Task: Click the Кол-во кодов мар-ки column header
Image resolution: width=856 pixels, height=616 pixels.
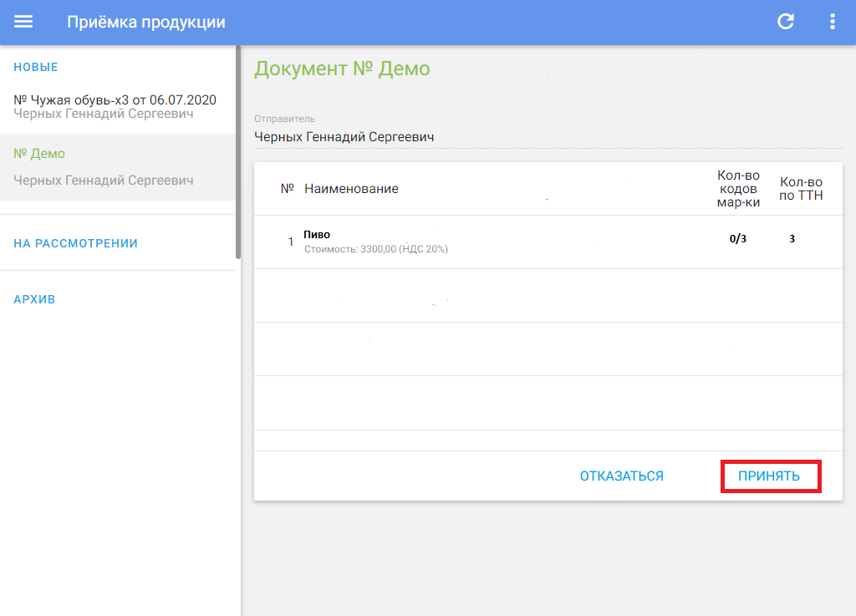Action: coord(738,189)
